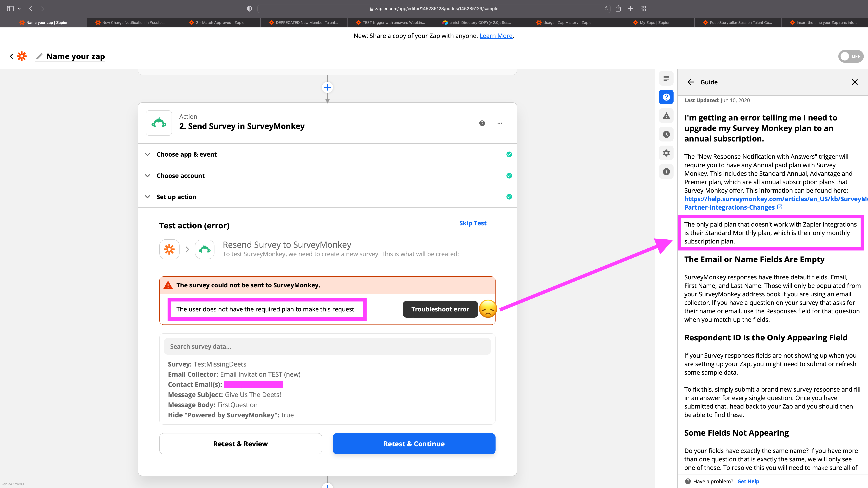Screen dimensions: 868x488
Task: Switch to Insert the time your Zap tab
Action: pyautogui.click(x=825, y=23)
